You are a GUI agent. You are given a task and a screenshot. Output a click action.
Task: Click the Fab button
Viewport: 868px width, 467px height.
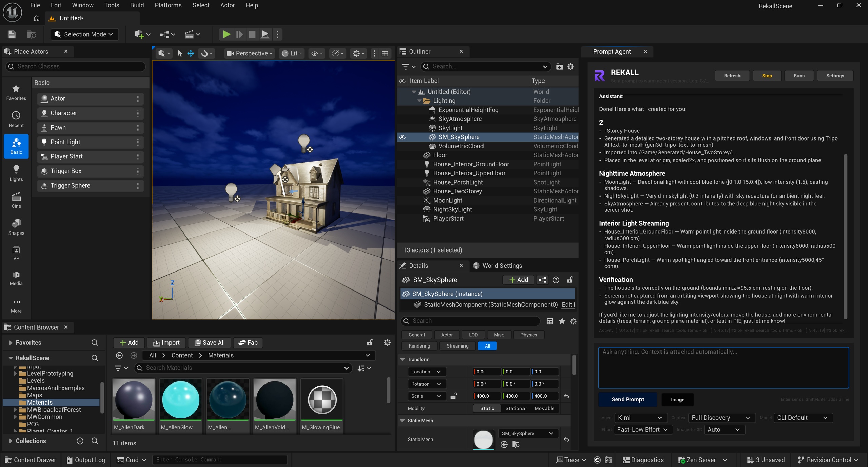point(248,343)
